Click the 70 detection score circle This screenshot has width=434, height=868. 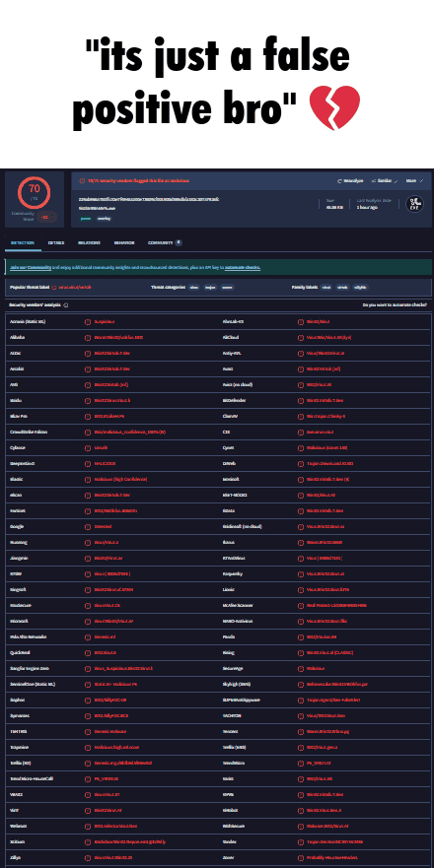(x=34, y=191)
